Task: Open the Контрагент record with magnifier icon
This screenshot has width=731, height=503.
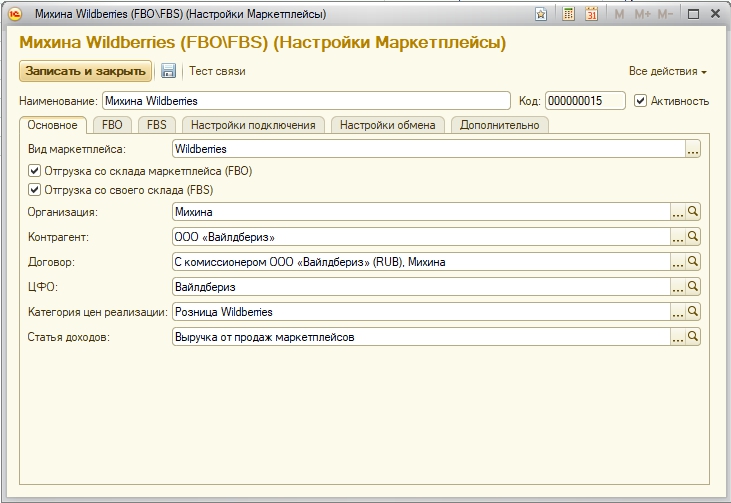Action: (693, 237)
